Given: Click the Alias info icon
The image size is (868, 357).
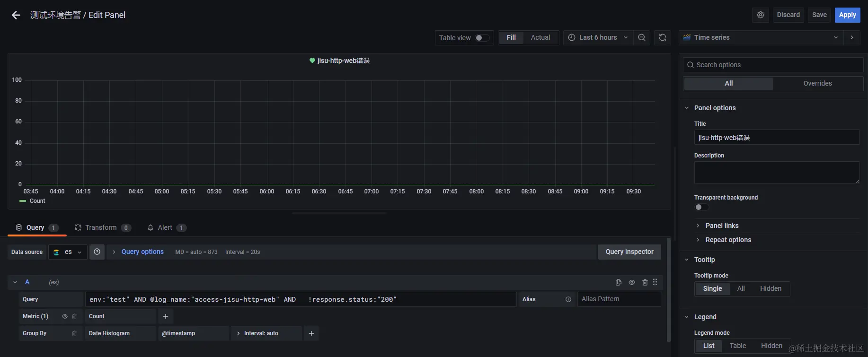Looking at the screenshot, I should pos(568,299).
